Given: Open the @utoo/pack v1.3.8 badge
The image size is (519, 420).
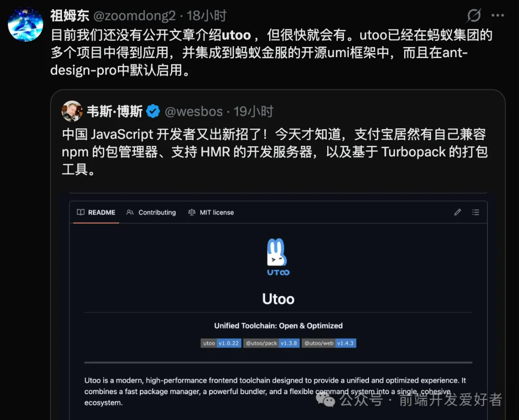Looking at the screenshot, I should [271, 343].
